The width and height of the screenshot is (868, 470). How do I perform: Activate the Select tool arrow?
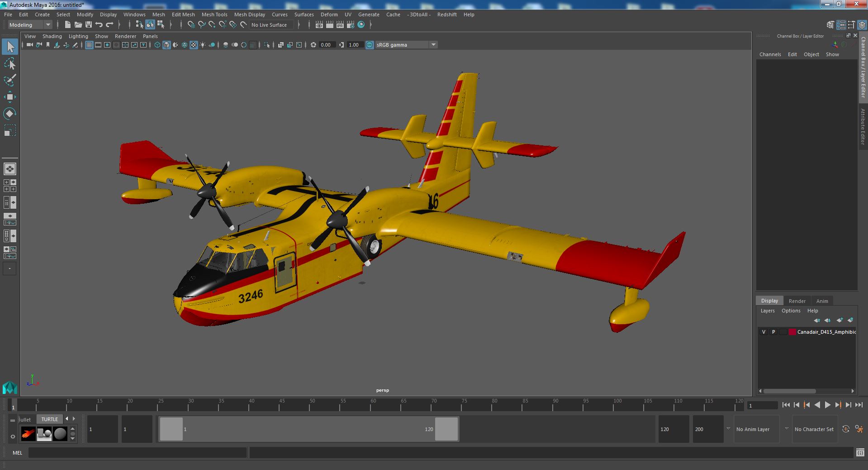pos(10,47)
